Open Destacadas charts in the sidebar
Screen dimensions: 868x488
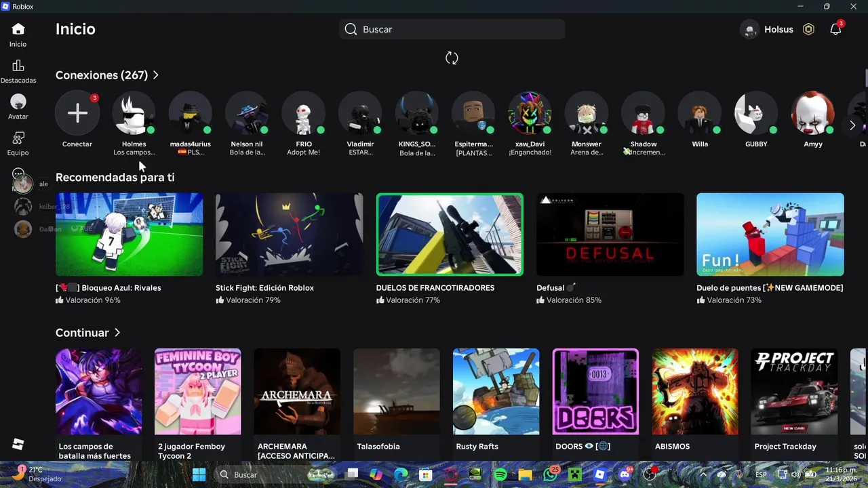click(18, 66)
